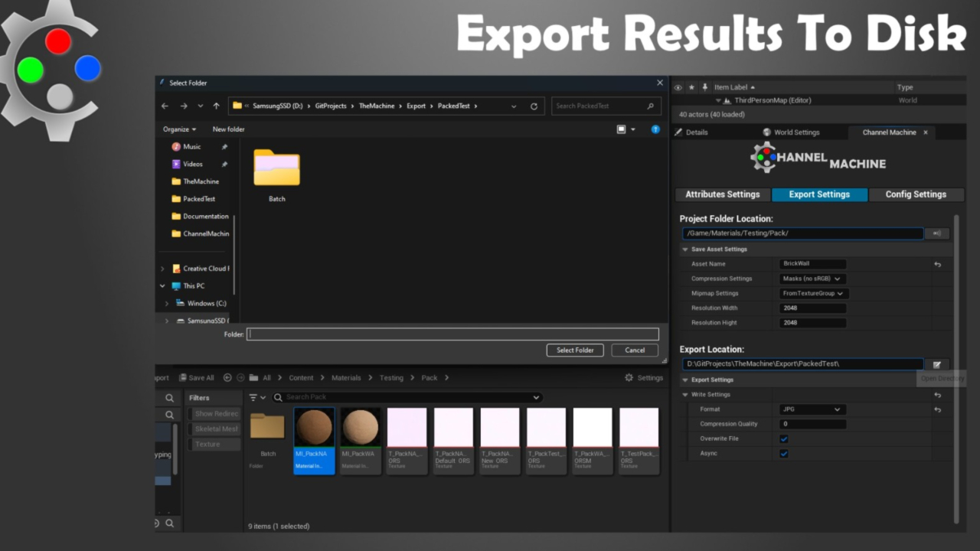Reset the Asset Name to default
The height and width of the screenshot is (551, 980).
[938, 264]
